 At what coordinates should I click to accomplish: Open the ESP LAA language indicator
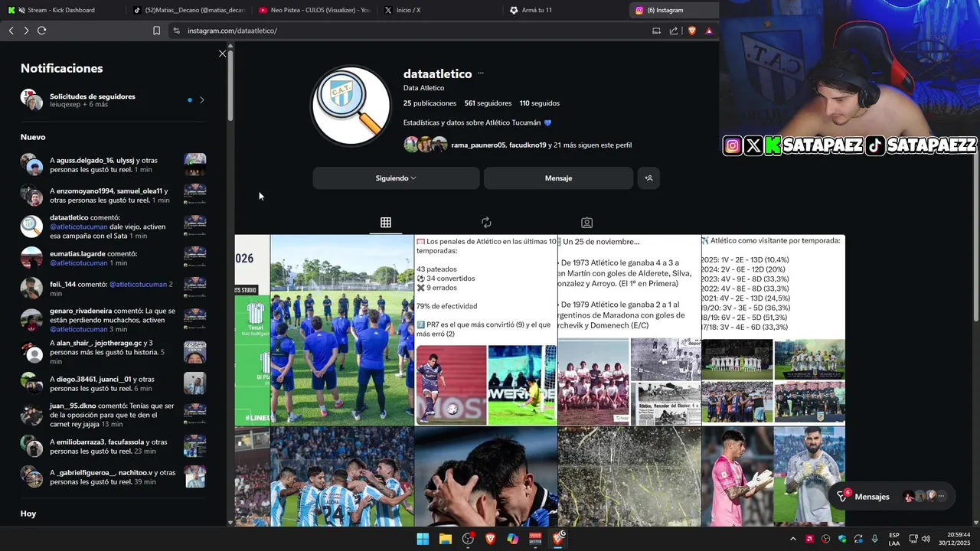[x=894, y=539]
